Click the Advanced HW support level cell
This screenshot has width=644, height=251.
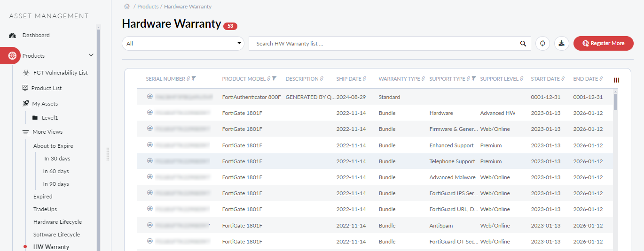click(x=498, y=113)
